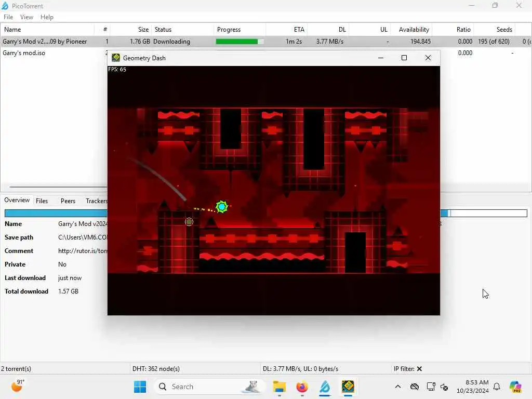The image size is (532, 399).
Task: Close the Geometry Dash window
Action: click(428, 58)
